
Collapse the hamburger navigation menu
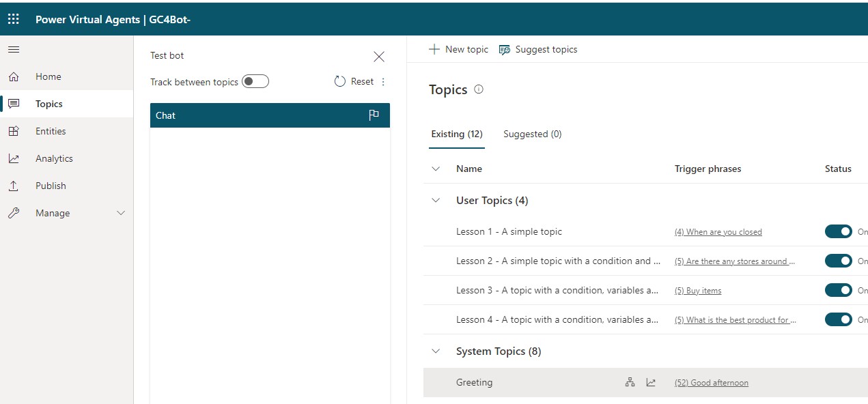[14, 50]
